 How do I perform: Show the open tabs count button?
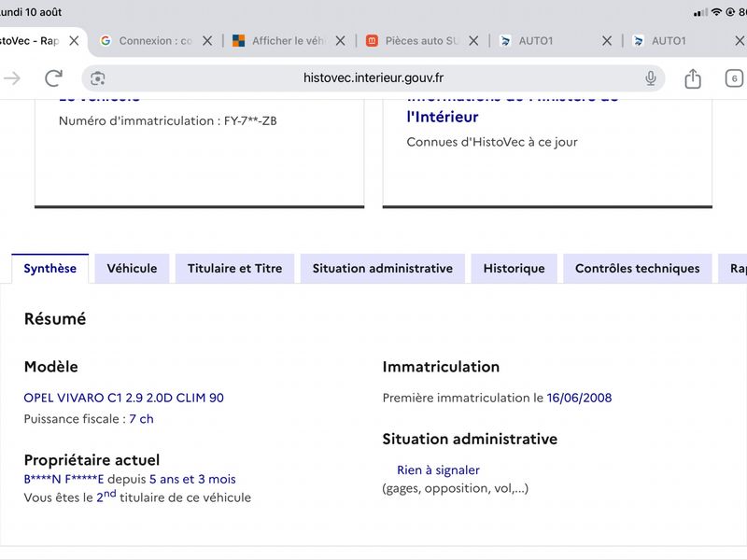pyautogui.click(x=734, y=78)
